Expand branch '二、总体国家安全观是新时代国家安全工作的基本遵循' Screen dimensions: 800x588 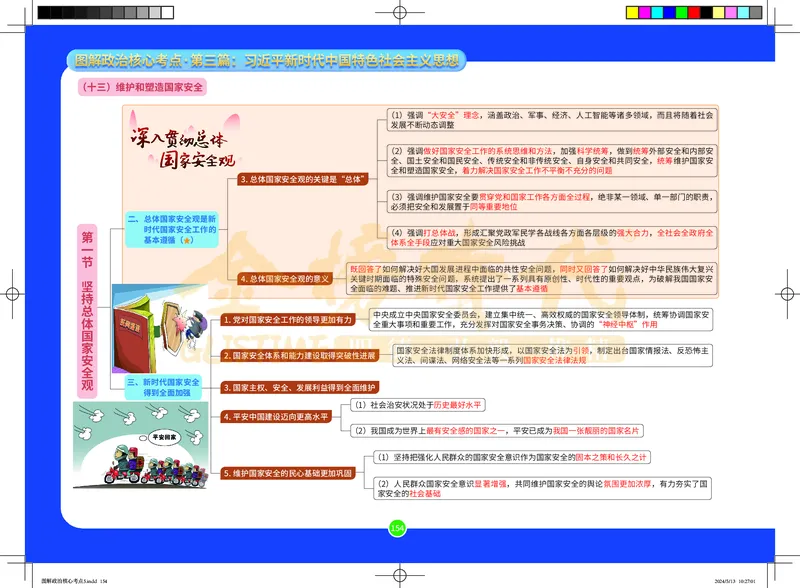pos(172,231)
